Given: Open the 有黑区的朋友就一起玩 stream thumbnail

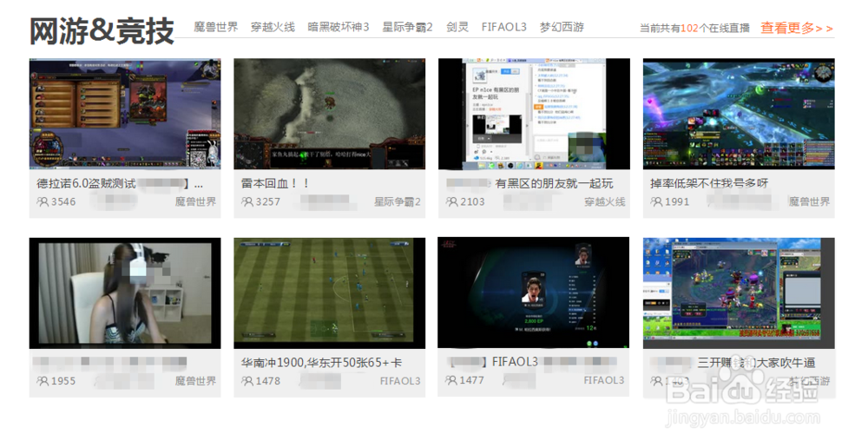Looking at the screenshot, I should [x=534, y=114].
